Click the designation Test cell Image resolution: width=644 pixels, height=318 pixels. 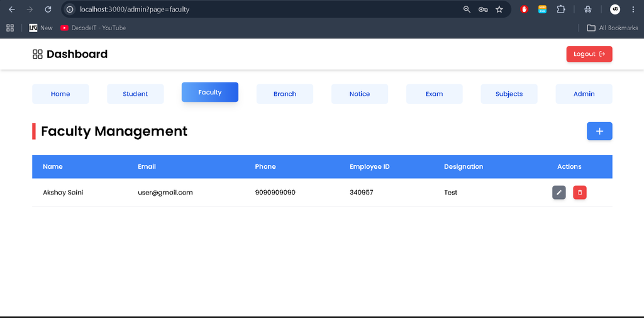click(x=450, y=192)
